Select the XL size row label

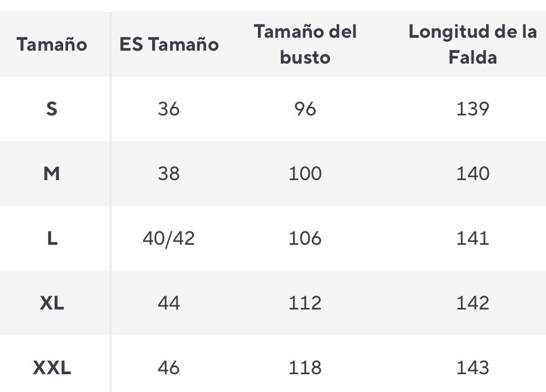[52, 303]
